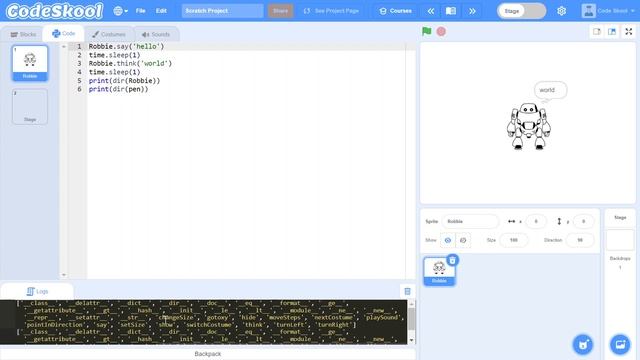Expand the Backpack panel
Image resolution: width=640 pixels, height=360 pixels.
208,354
